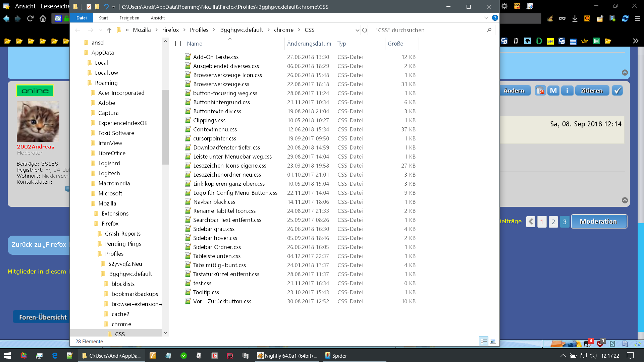Viewport: 644px width, 362px height.
Task: Click the search magnifier icon
Action: (x=489, y=30)
